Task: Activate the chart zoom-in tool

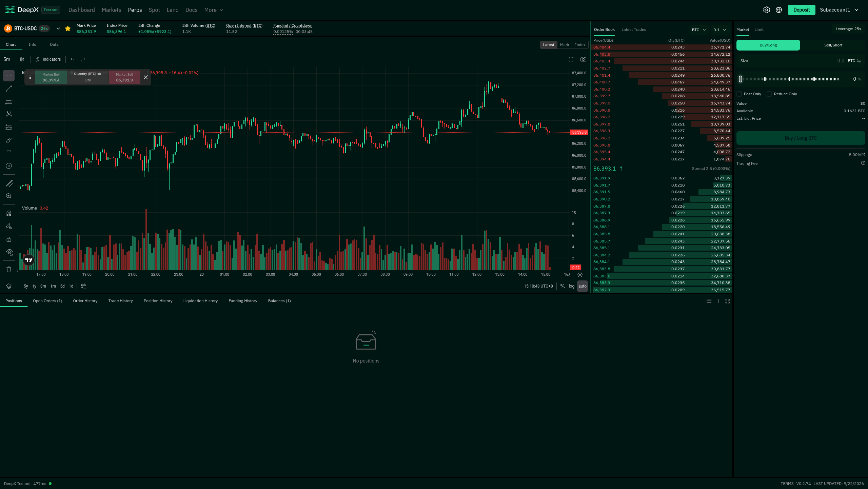Action: click(9, 196)
